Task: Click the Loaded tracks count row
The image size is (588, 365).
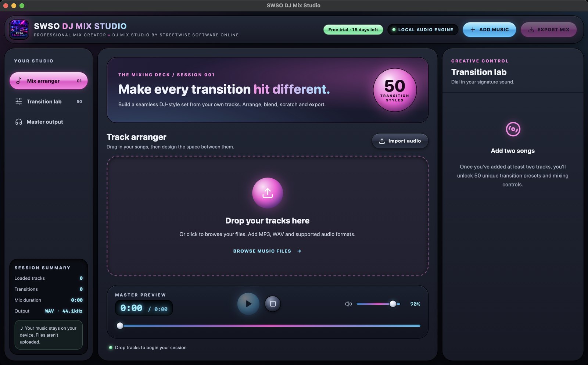Action: [49, 278]
